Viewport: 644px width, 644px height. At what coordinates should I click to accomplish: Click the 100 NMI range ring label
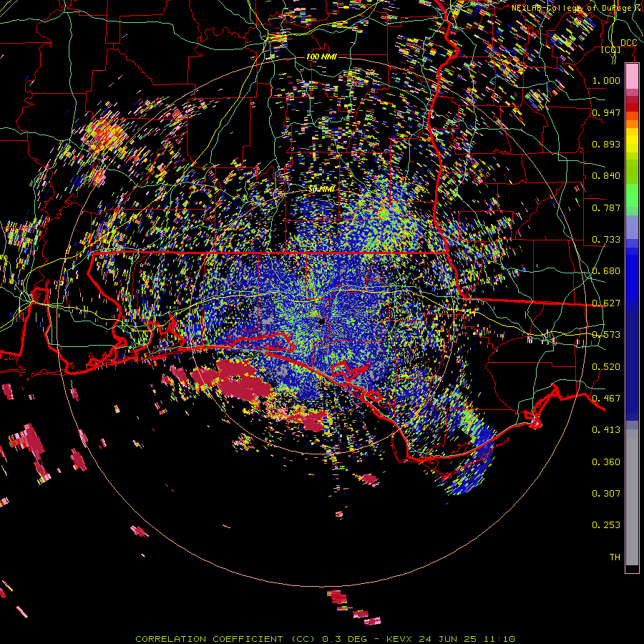(321, 57)
